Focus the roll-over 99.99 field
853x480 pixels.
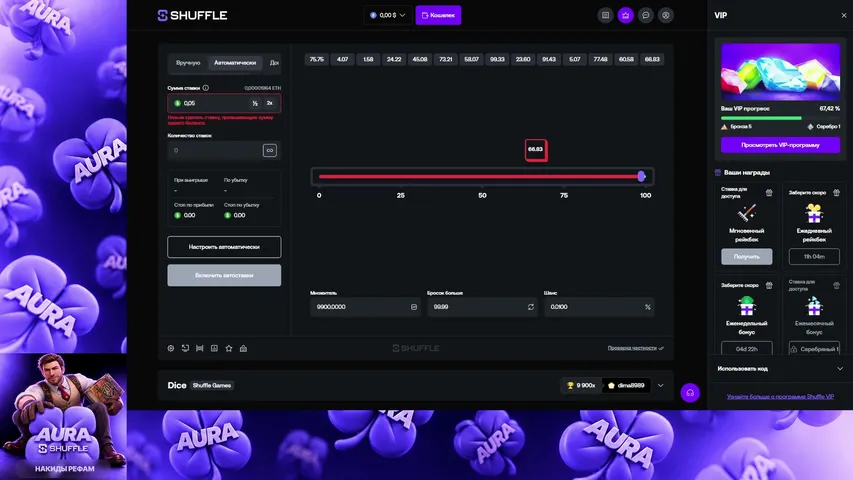pos(481,307)
